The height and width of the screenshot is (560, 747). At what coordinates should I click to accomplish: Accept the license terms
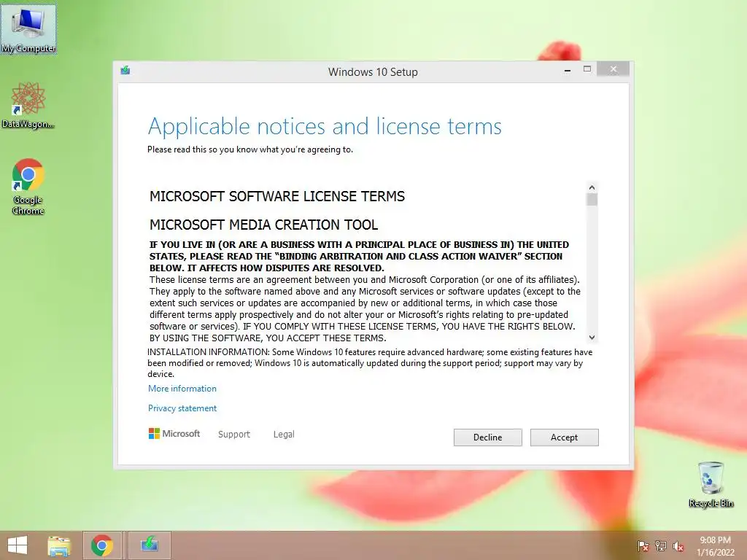564,437
